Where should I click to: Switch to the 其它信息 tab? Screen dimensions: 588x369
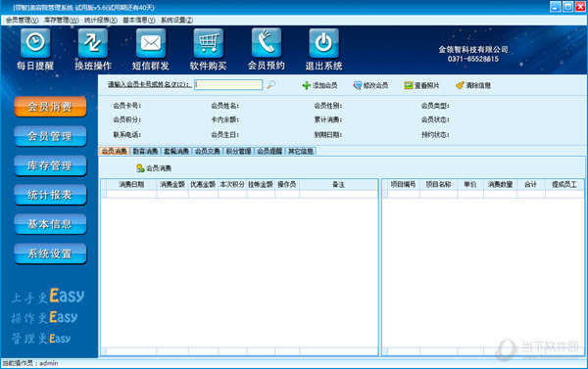[301, 151]
